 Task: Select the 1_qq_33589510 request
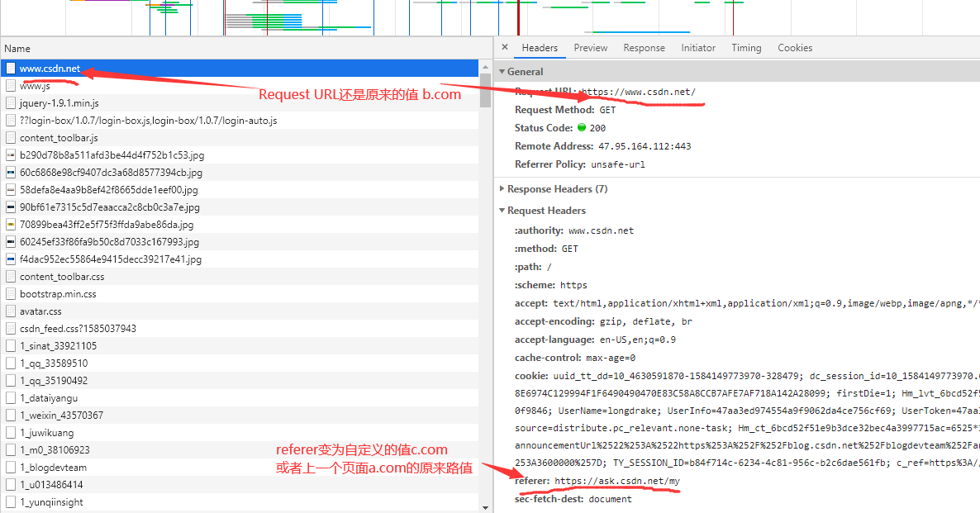(x=240, y=363)
